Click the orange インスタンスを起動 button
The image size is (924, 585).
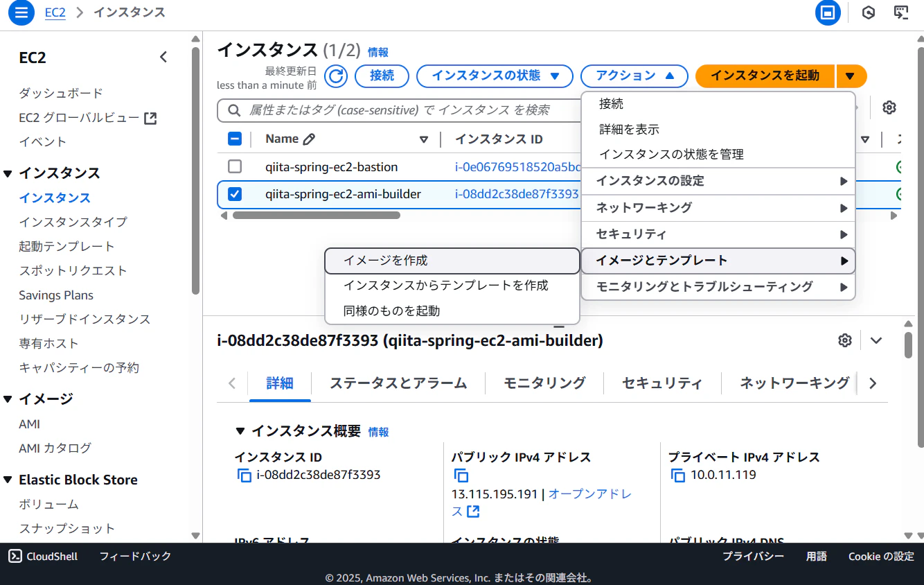point(765,76)
